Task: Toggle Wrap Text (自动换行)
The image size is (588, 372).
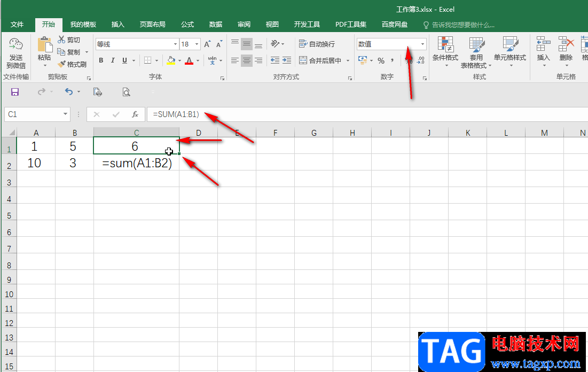Action: point(317,44)
